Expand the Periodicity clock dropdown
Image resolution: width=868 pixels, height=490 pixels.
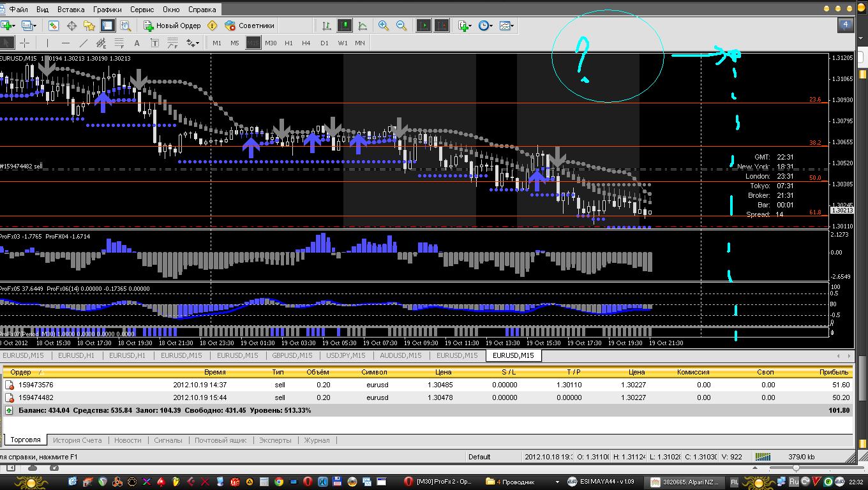(x=486, y=26)
